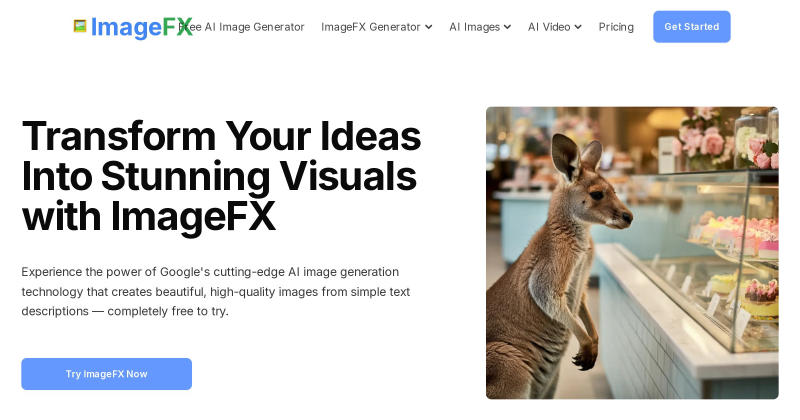Click the cakes in the glass display case
Viewport: 800px width, 420px height.
coord(740,235)
